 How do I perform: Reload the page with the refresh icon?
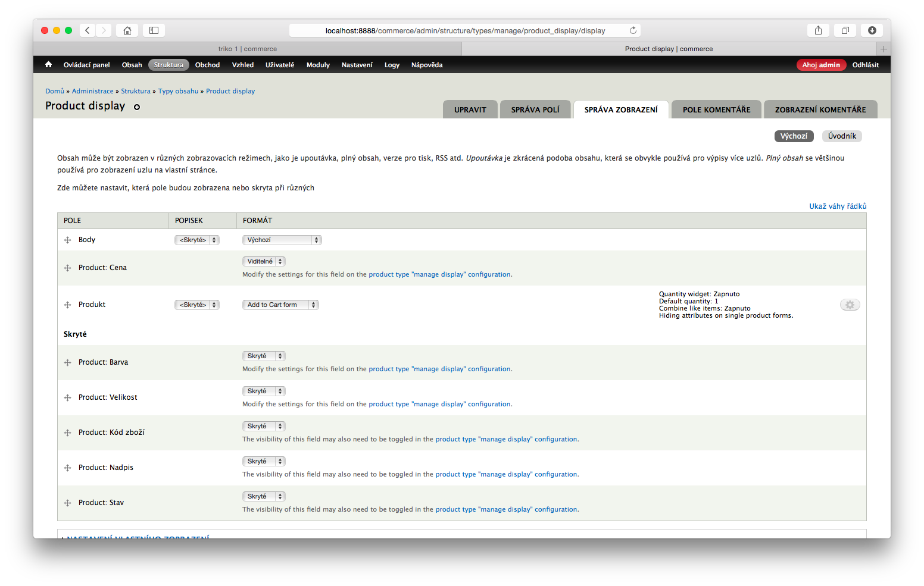click(x=633, y=30)
